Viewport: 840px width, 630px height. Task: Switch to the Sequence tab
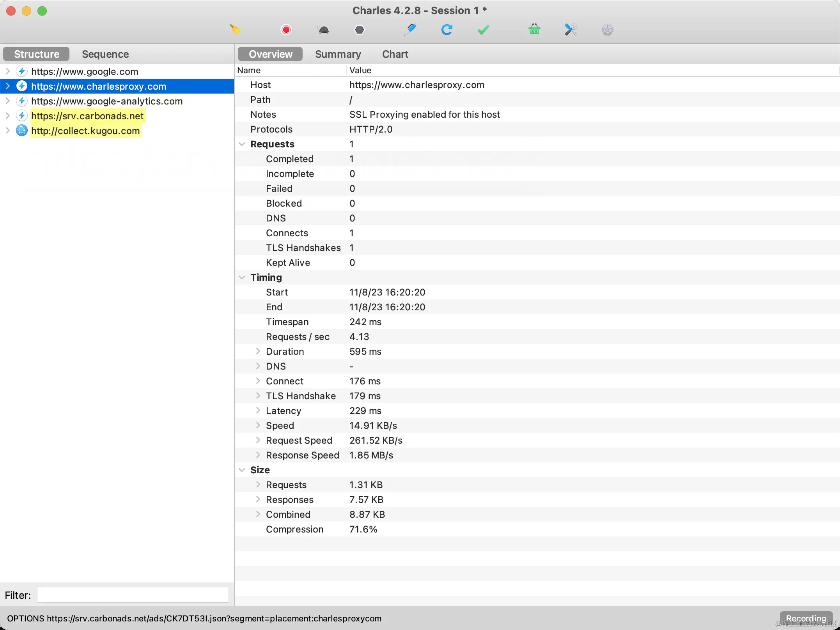(105, 54)
